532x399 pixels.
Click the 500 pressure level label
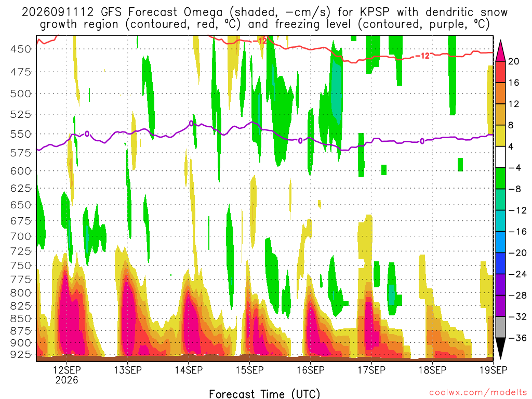coord(20,94)
